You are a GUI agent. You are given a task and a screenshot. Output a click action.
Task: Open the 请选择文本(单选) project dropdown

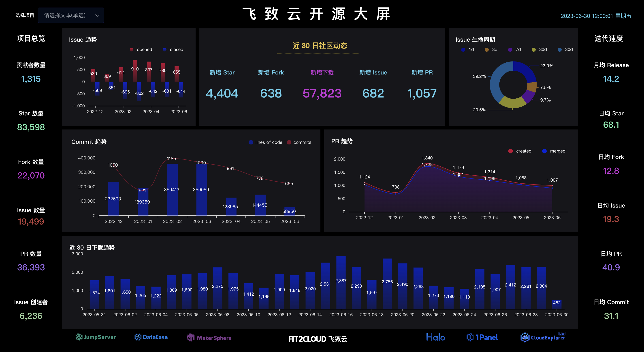pos(71,15)
